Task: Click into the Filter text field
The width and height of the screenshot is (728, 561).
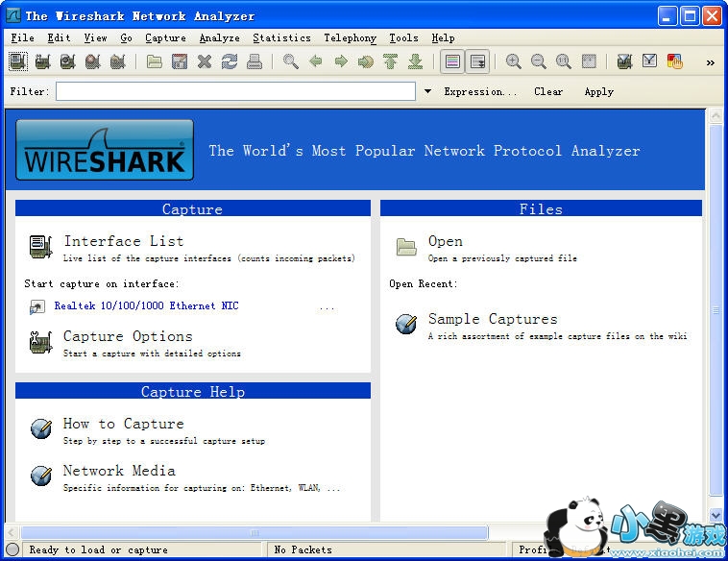Action: [235, 92]
